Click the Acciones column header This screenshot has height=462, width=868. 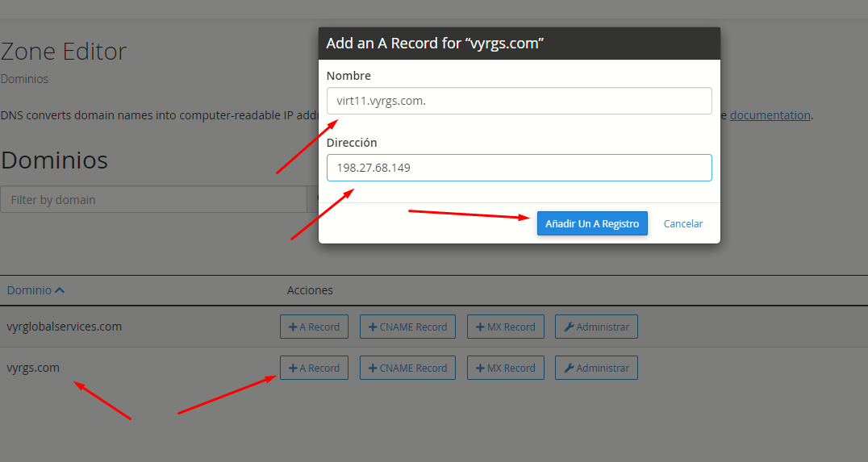(x=310, y=290)
